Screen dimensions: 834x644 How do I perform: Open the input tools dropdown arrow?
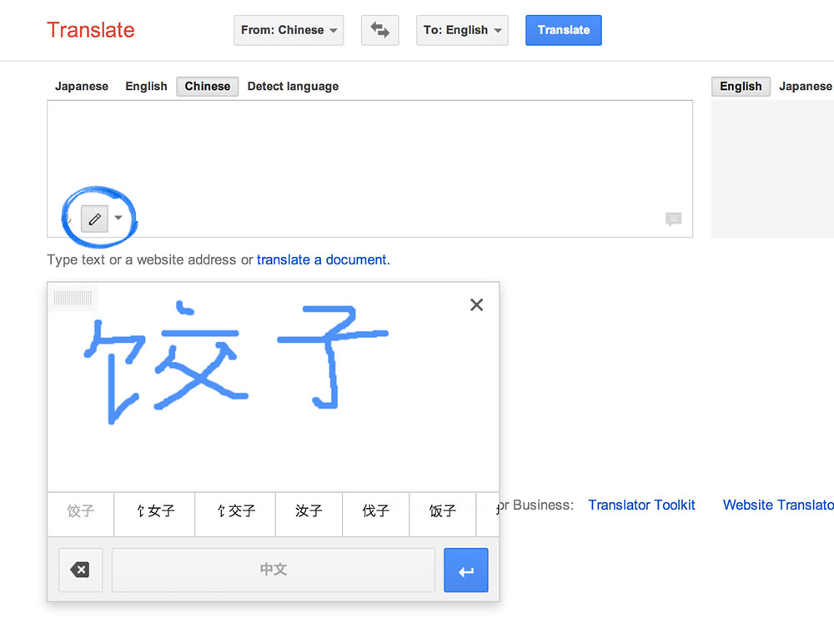pyautogui.click(x=118, y=217)
